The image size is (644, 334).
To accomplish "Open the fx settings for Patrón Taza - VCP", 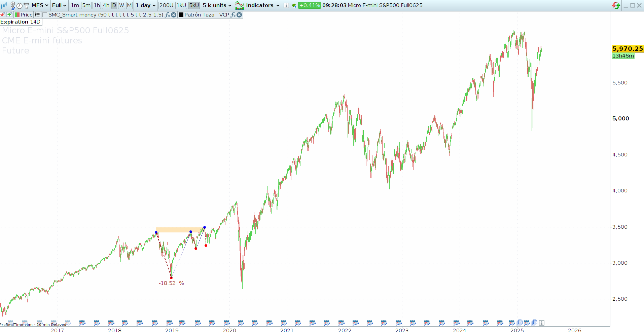I will (233, 15).
